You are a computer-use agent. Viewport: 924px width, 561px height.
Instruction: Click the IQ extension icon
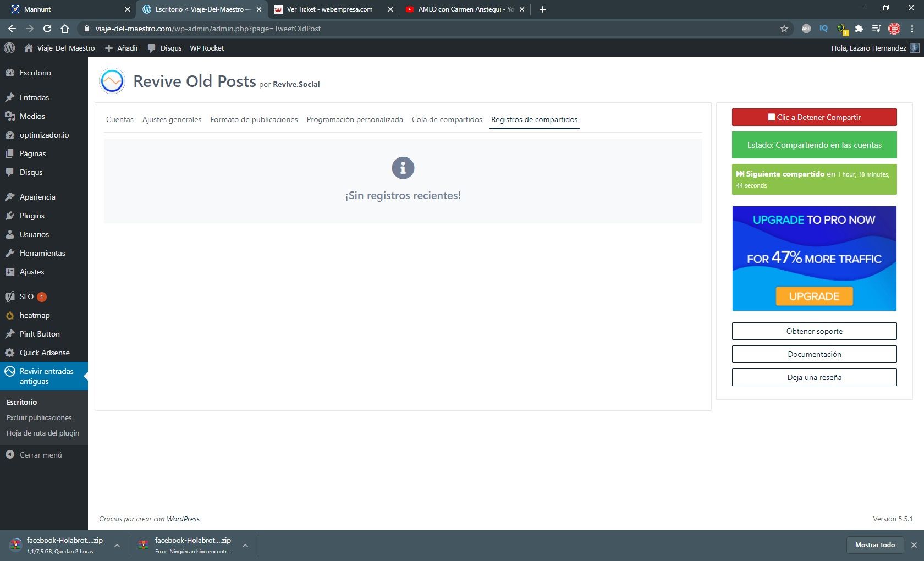coord(824,29)
